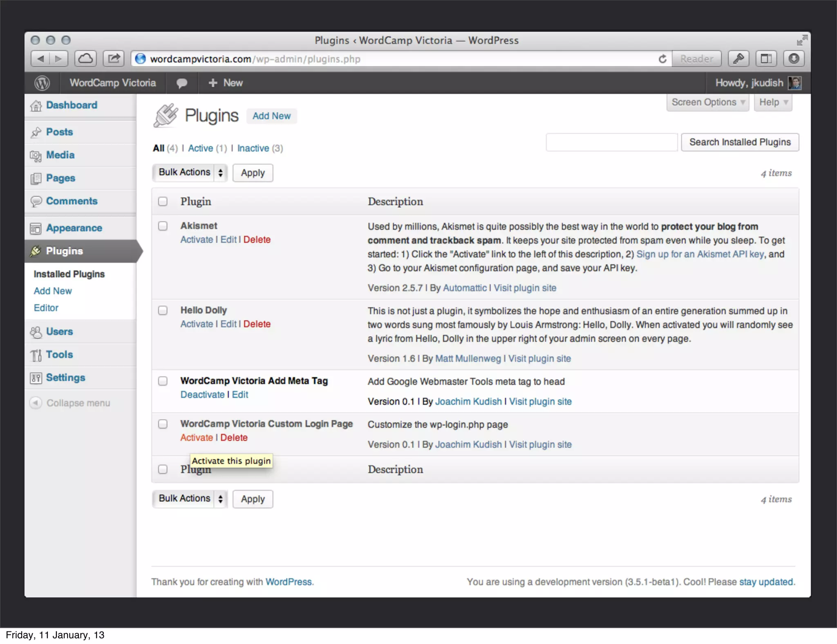Expand the Help dropdown tab
This screenshot has height=644, width=837.
(x=773, y=102)
